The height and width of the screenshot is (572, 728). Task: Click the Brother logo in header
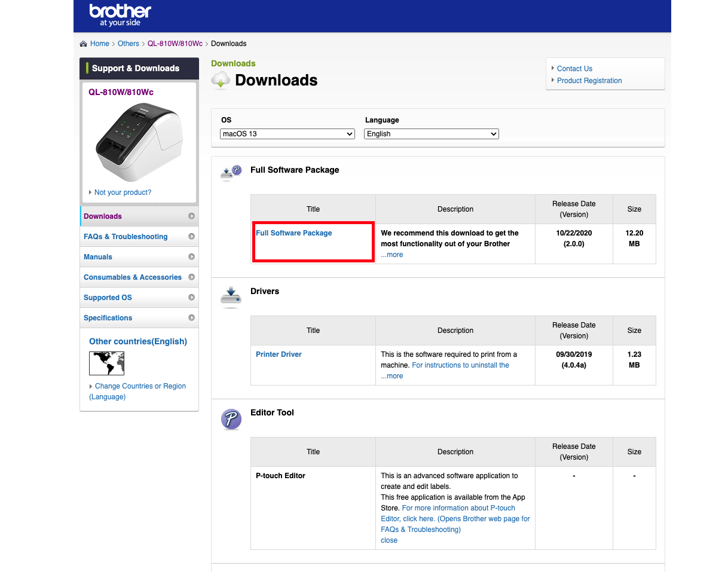120,15
